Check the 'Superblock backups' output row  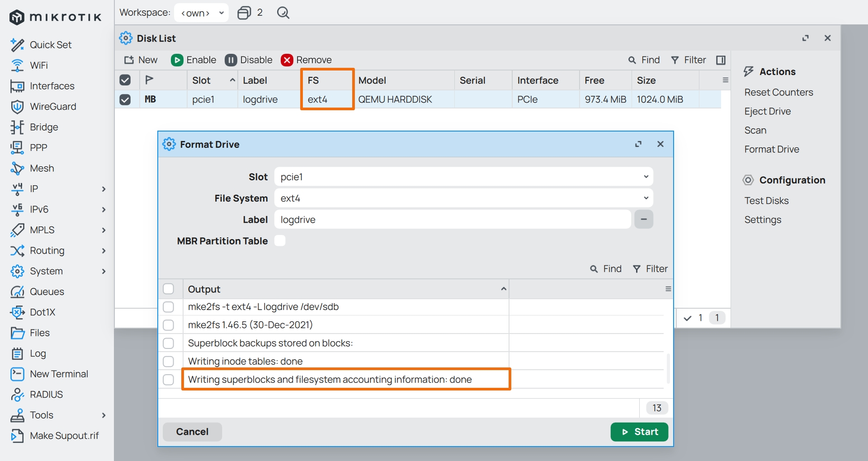168,343
